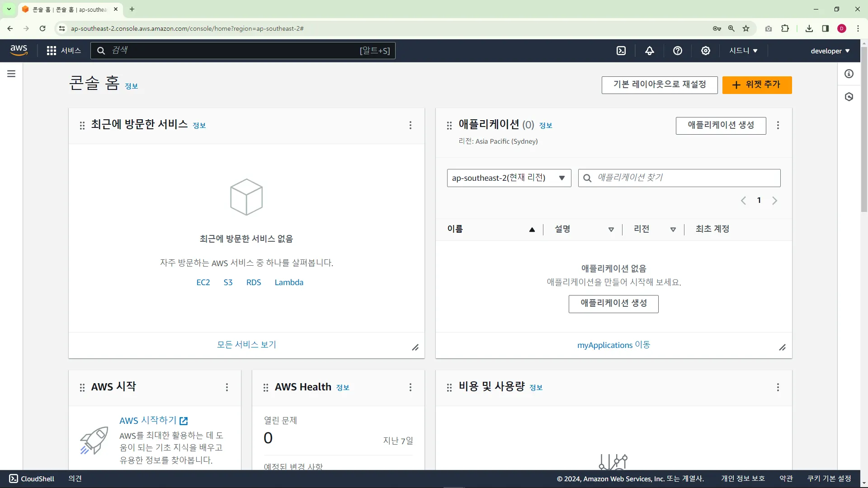Screen dimensions: 868x488
Task: Open the services grid menu
Action: pos(52,51)
